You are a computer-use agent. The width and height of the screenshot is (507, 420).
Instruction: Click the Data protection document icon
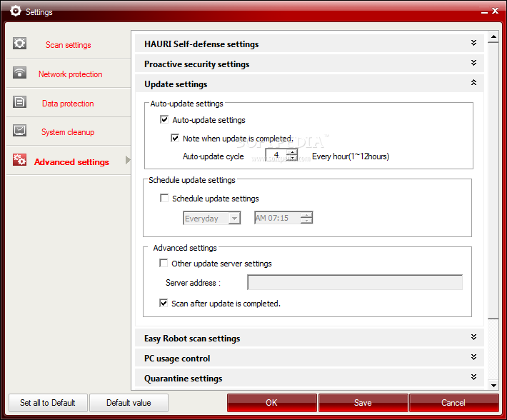pyautogui.click(x=19, y=102)
